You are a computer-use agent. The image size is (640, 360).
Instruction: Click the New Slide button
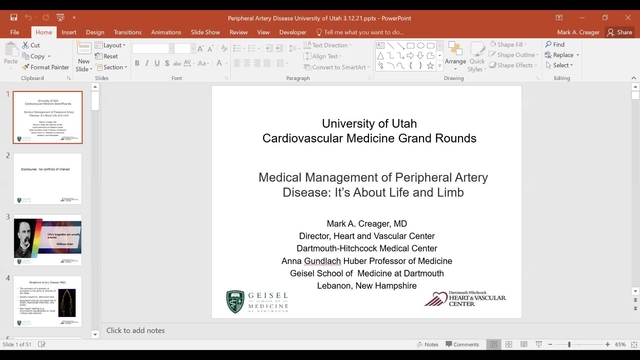[84, 56]
